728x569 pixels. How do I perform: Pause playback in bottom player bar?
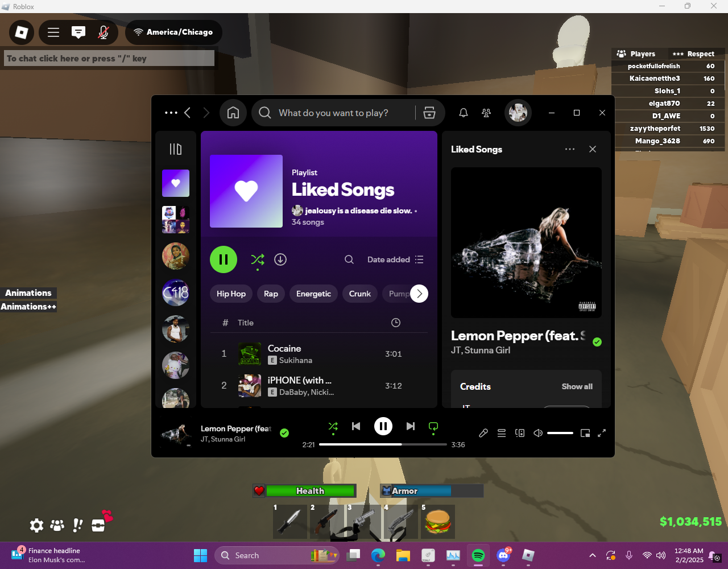(383, 426)
